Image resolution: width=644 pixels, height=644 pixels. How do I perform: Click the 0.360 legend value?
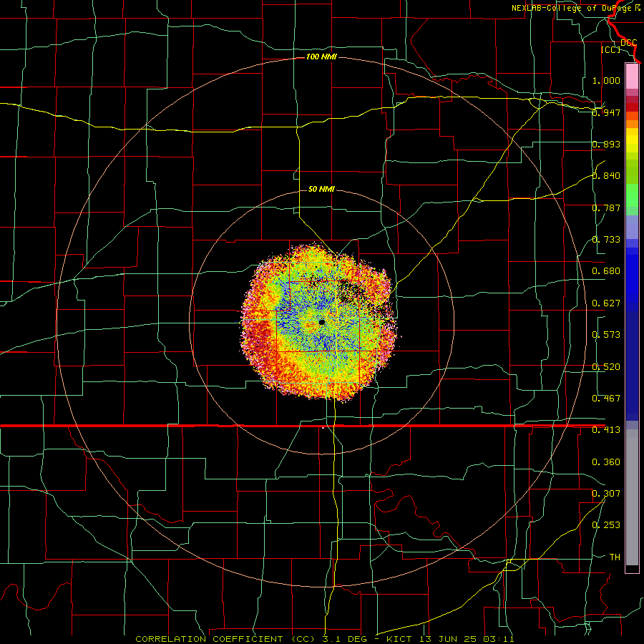pos(606,462)
